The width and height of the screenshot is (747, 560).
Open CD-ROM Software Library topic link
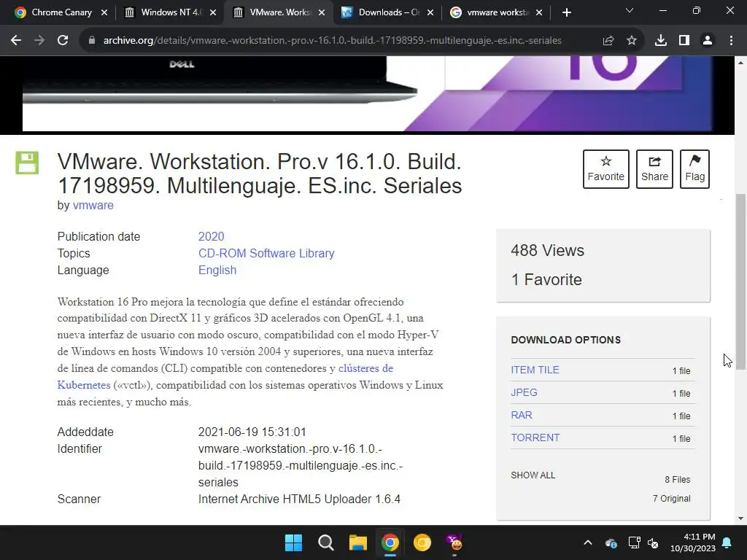click(266, 253)
